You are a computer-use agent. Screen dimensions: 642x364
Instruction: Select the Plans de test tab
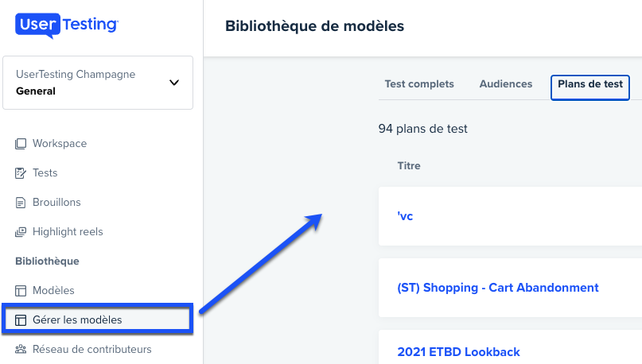point(590,87)
